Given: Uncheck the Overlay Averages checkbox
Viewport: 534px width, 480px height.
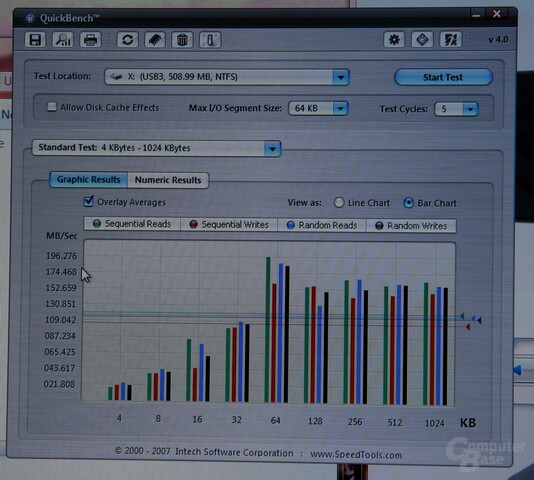Looking at the screenshot, I should (x=89, y=201).
